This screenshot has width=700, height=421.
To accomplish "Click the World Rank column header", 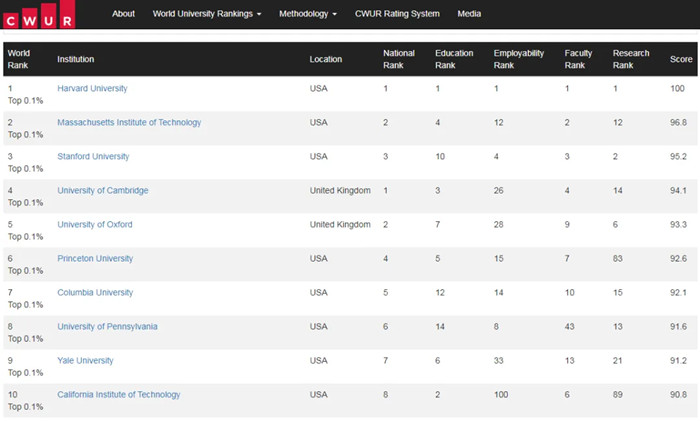I will (x=19, y=59).
